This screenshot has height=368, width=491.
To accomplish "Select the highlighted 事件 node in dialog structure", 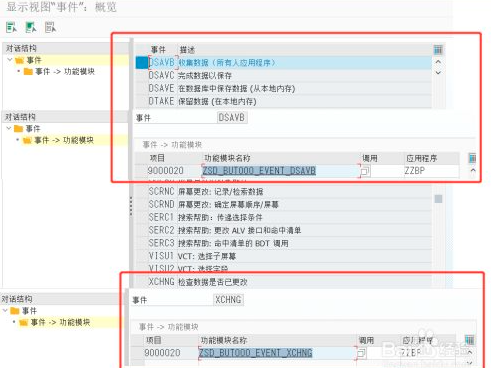I will (x=34, y=60).
